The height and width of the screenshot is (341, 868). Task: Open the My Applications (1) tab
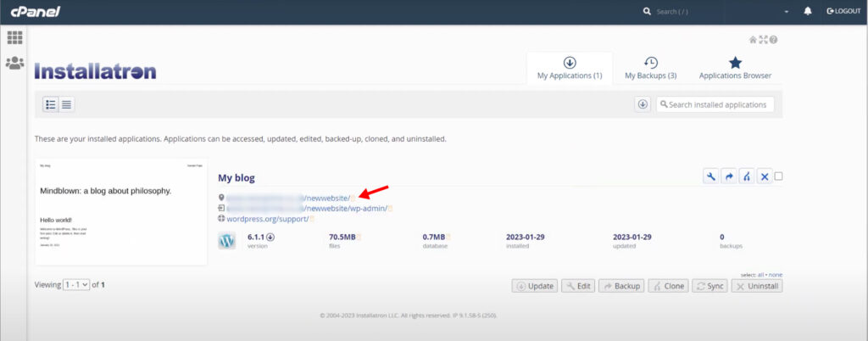[x=570, y=68]
